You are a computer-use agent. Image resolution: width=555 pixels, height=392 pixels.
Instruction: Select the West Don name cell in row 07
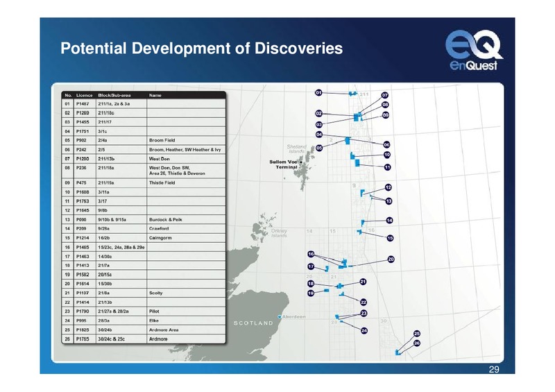186,159
